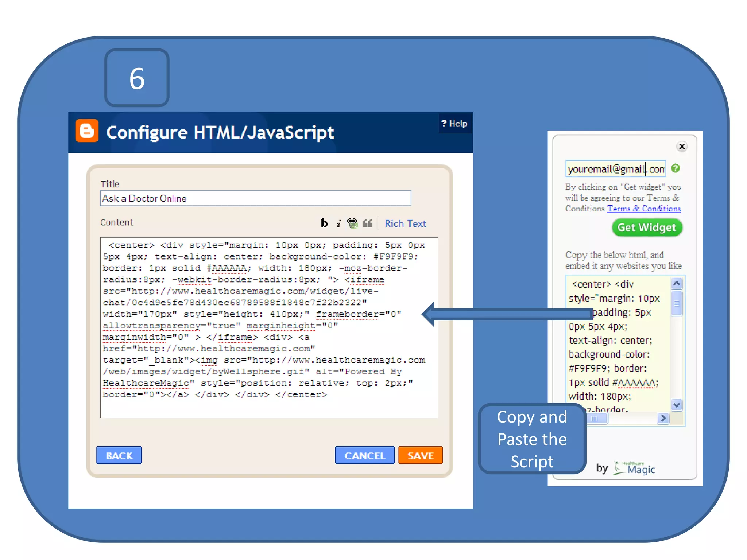Open the green email help icon

click(676, 168)
